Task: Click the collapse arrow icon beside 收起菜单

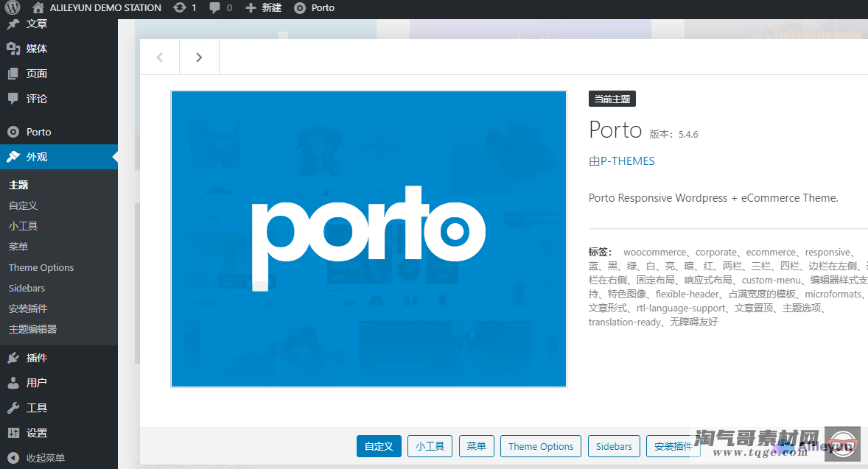Action: click(x=13, y=458)
